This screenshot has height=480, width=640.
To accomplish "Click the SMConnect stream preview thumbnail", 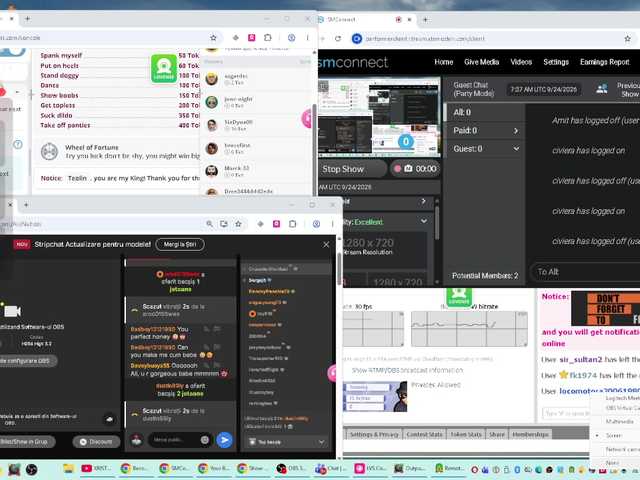I will 379,118.
